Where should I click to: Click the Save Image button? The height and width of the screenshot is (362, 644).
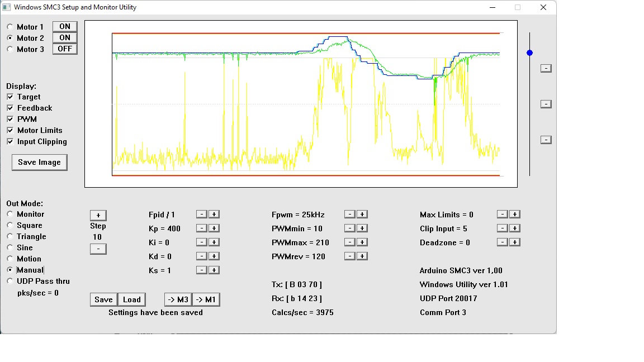[39, 163]
